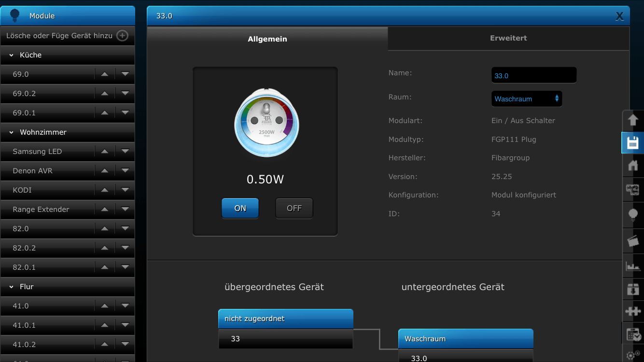Collapse the Wohnzimmer room section
Viewport: 644px width, 362px height.
click(x=12, y=132)
